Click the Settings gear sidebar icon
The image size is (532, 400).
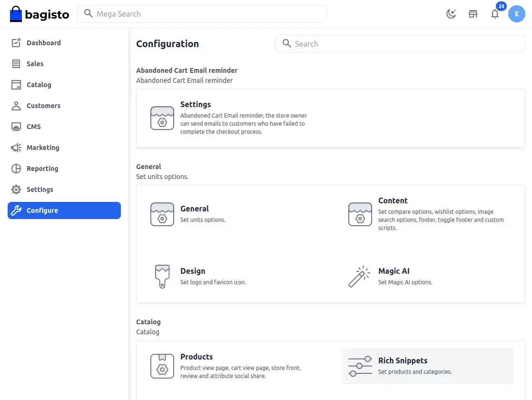pos(16,190)
